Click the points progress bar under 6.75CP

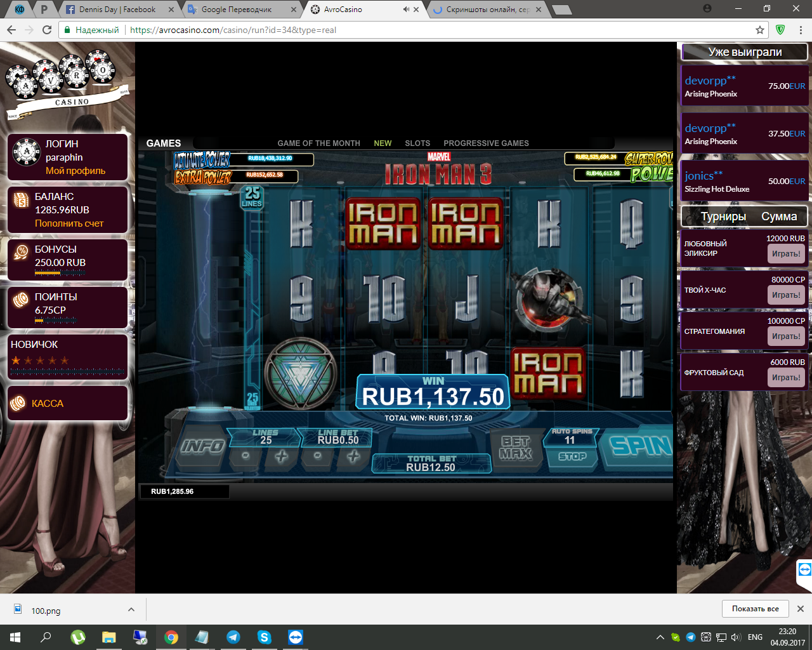tap(55, 321)
